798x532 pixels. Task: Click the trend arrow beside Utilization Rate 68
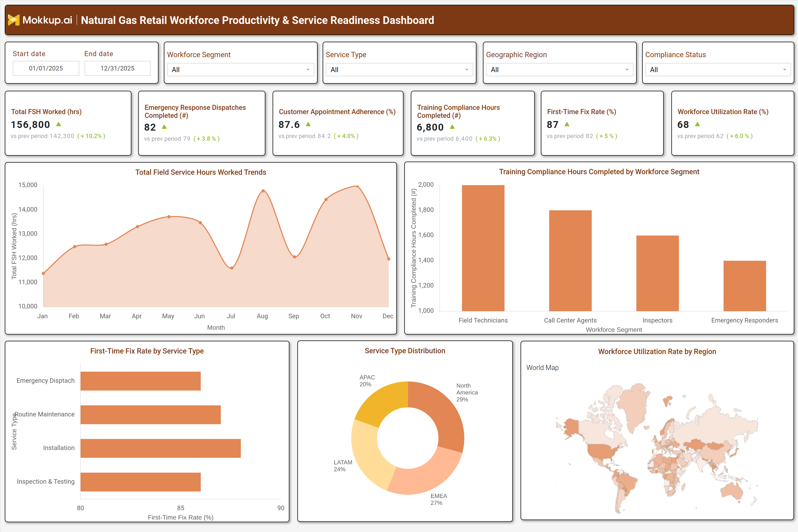[x=697, y=124]
